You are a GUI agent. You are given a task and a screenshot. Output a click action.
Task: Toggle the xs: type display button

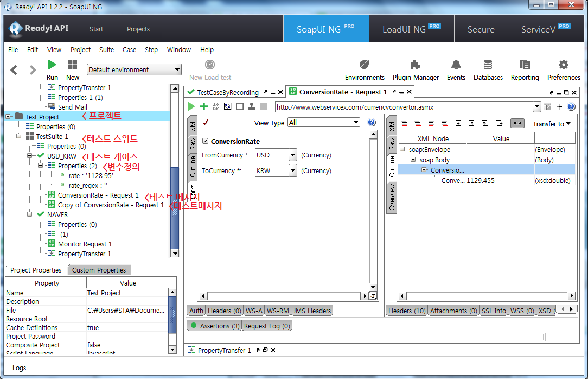(517, 123)
